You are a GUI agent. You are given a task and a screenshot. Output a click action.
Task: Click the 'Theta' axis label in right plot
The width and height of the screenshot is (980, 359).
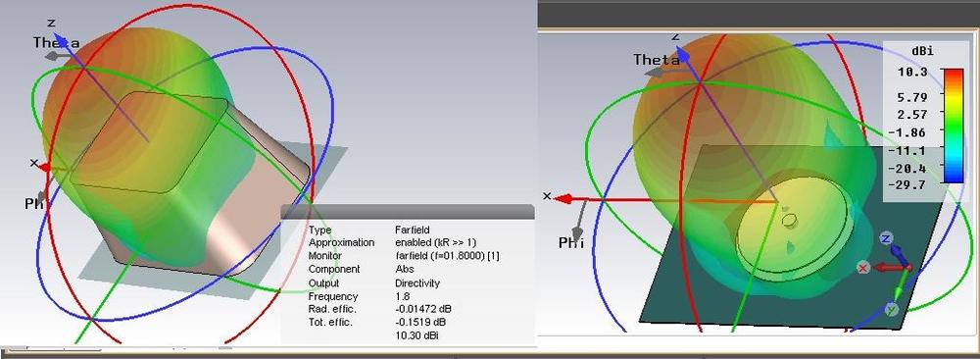657,60
